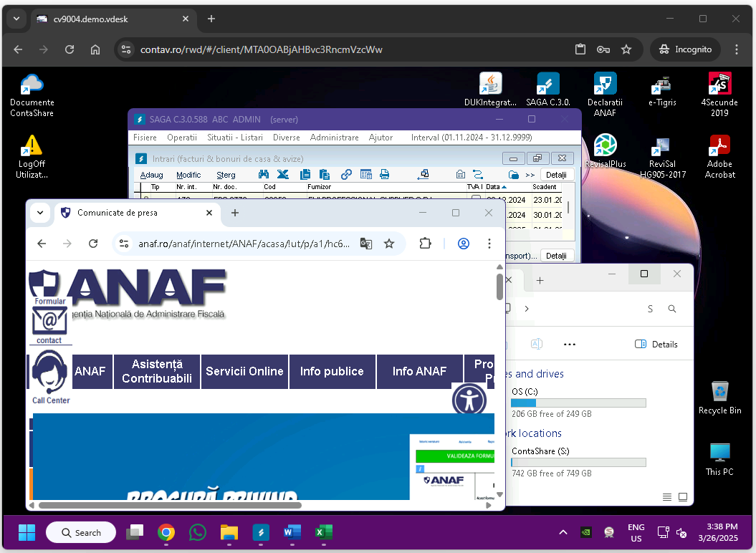
Task: Toggle the Details pane in File Explorer
Action: tap(656, 345)
